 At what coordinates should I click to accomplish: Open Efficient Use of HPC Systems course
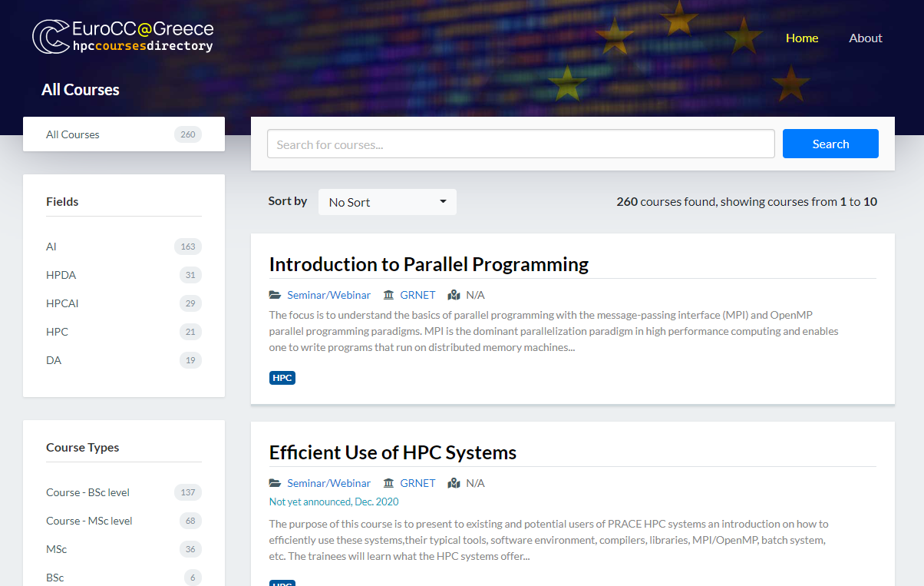click(392, 452)
